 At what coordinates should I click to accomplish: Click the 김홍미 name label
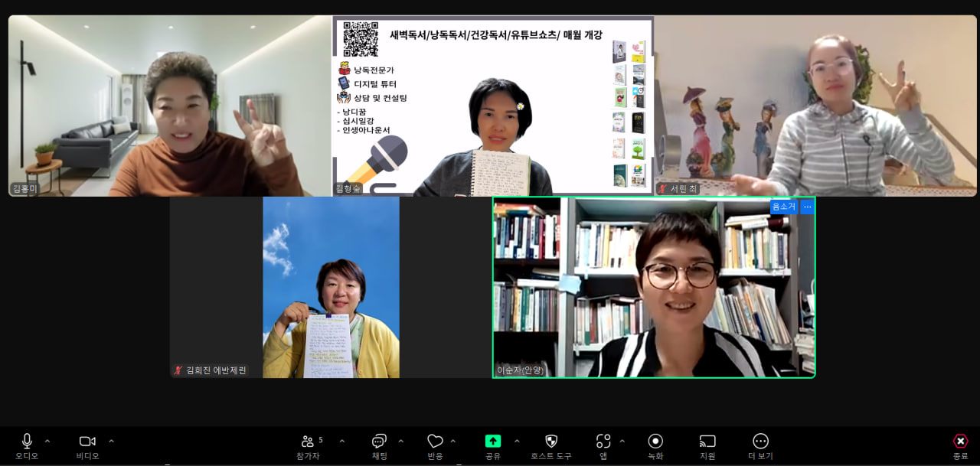coord(24,188)
